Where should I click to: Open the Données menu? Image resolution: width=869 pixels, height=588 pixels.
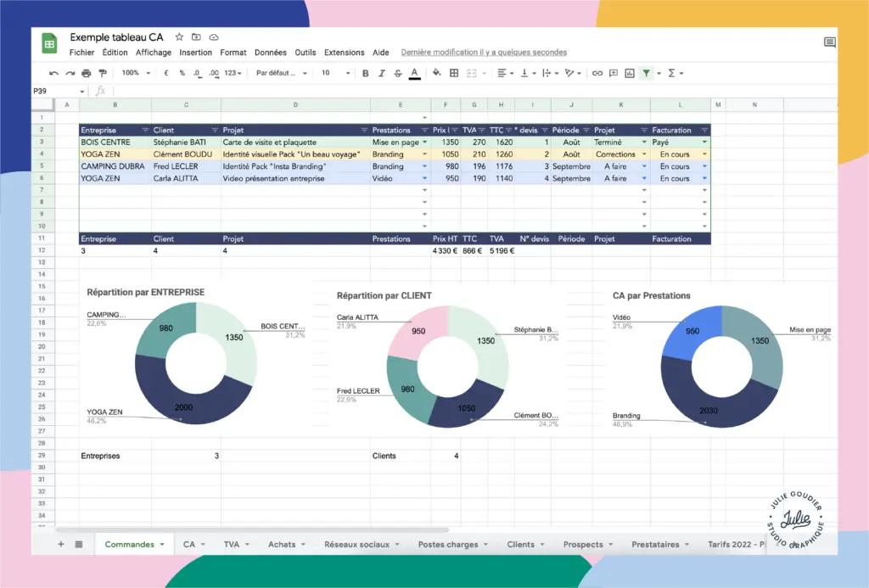click(270, 53)
